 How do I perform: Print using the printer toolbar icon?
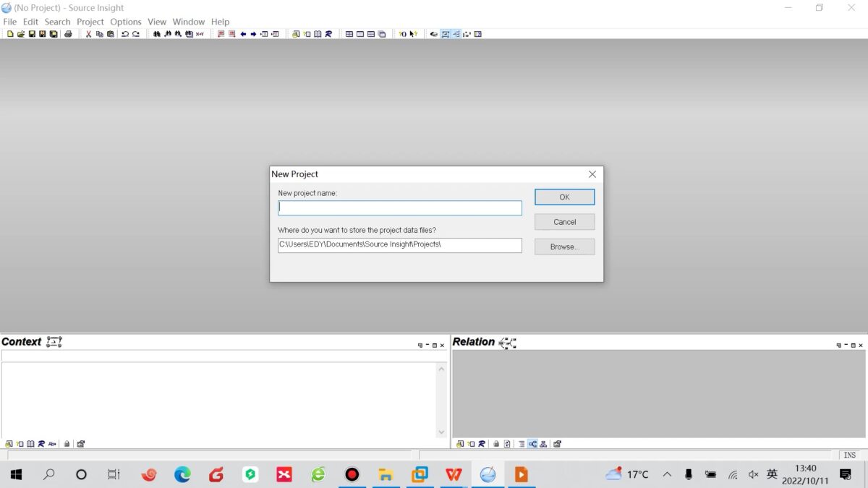point(68,34)
